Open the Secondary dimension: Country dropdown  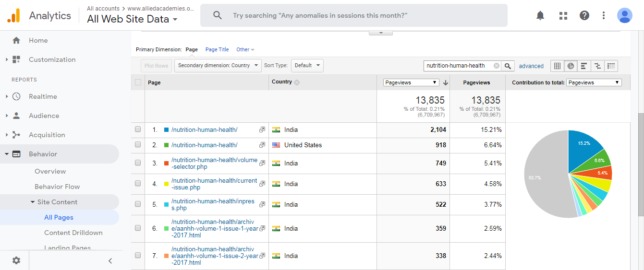pyautogui.click(x=218, y=66)
